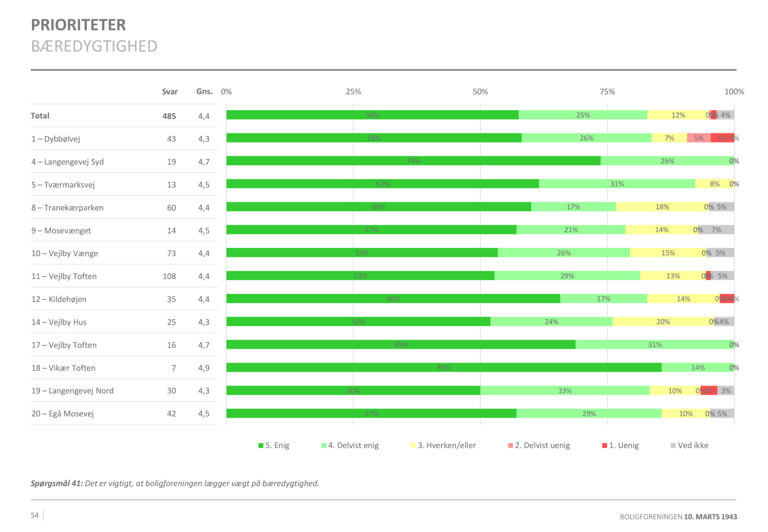Click the dark green '5. Enig' legend swatch
This screenshot has width=768, height=532.
tap(261, 446)
